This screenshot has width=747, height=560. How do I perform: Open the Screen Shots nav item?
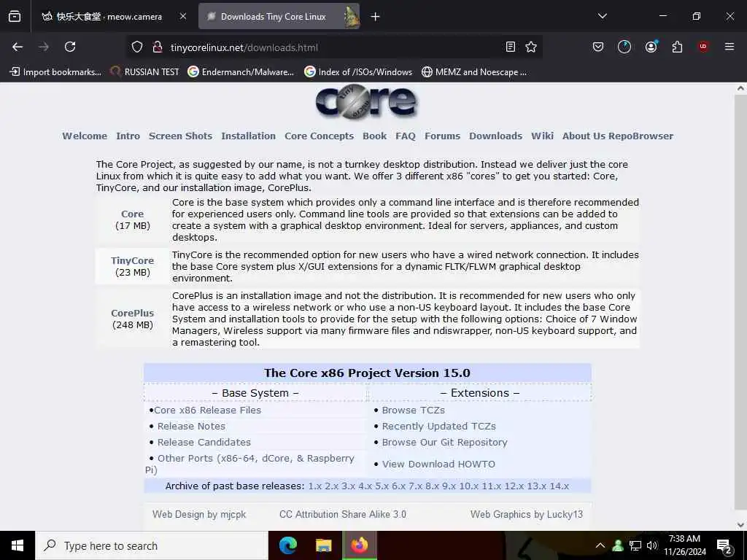[x=181, y=136]
